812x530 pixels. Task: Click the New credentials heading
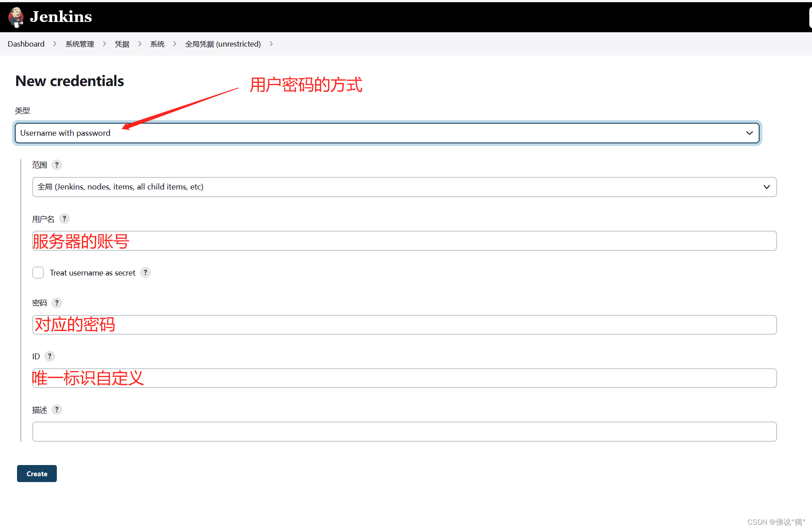[x=70, y=81]
